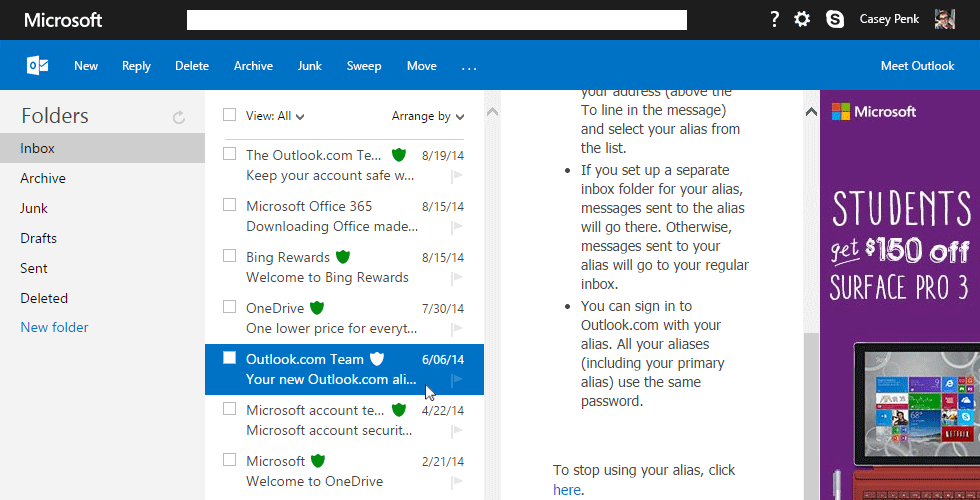Image resolution: width=980 pixels, height=500 pixels.
Task: Open the help question mark icon
Action: coord(774,19)
